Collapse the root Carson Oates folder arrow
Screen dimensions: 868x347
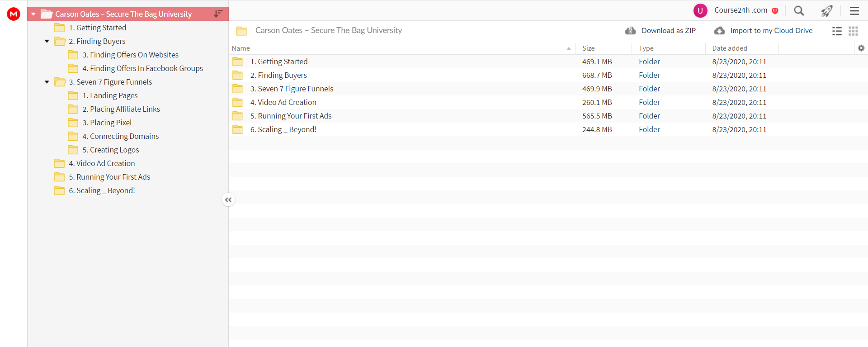[33, 14]
